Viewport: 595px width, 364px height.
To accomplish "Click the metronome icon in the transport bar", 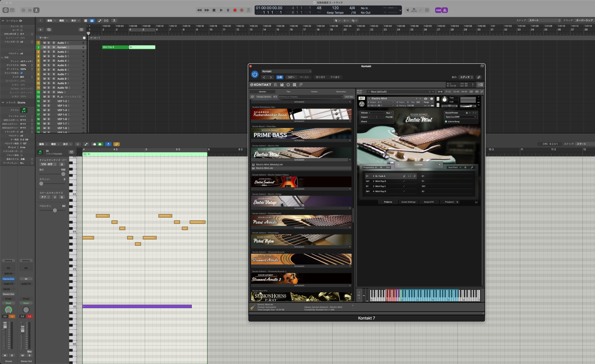I will point(445,10).
